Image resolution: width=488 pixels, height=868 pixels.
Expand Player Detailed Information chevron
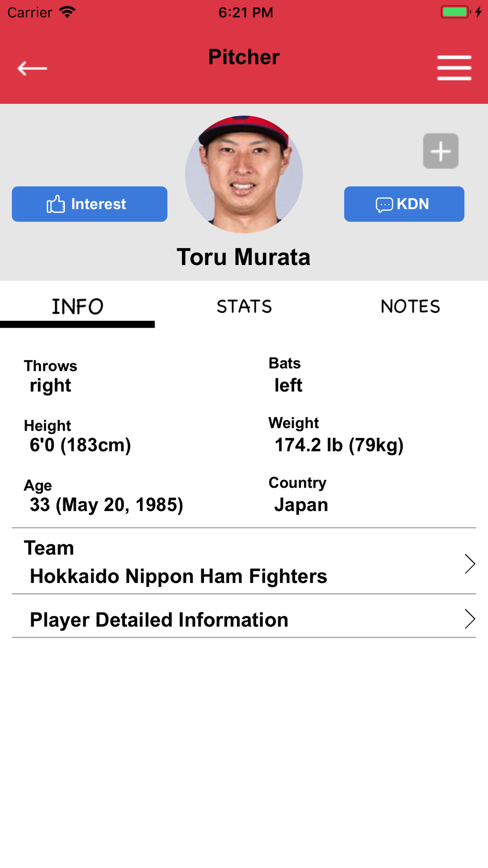coord(469,619)
